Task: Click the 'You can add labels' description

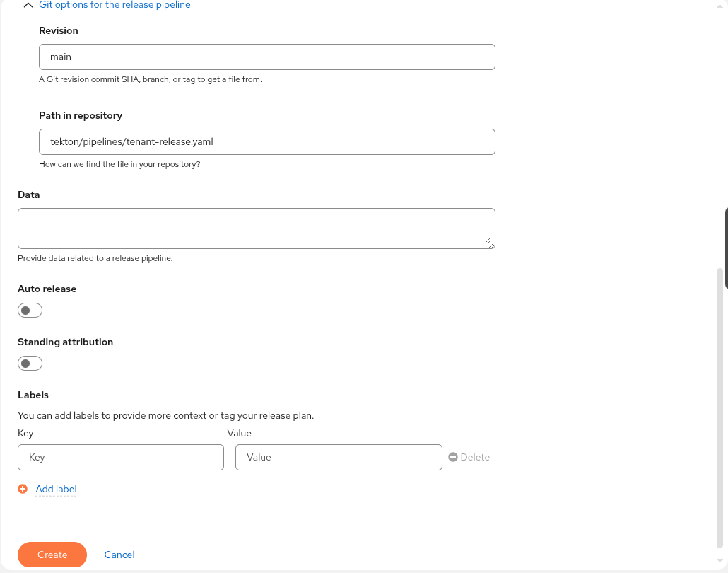Action: (x=166, y=415)
